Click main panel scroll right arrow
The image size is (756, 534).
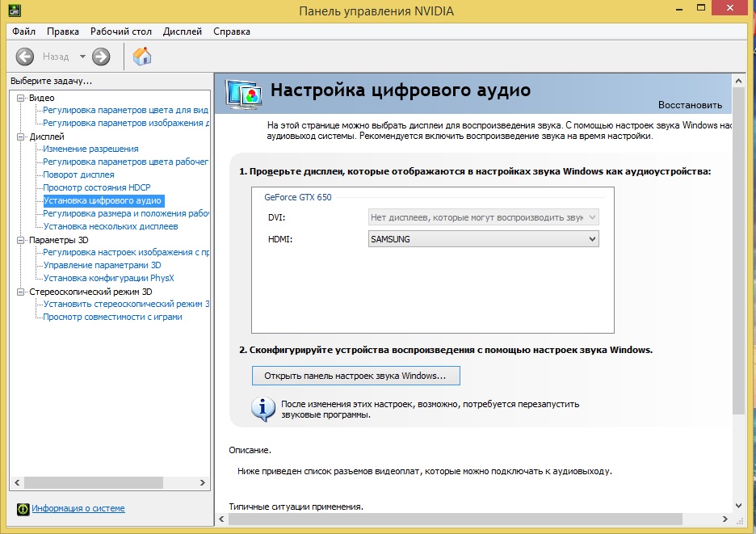pos(724,519)
